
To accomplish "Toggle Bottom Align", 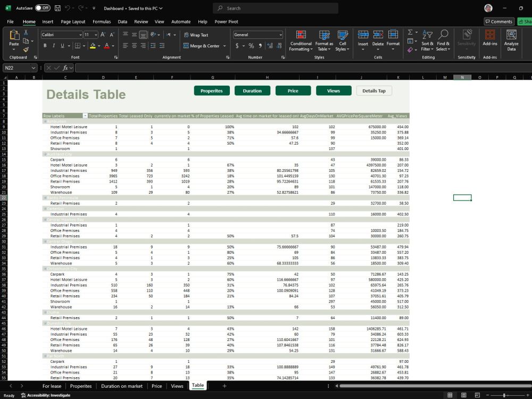I will pos(143,35).
